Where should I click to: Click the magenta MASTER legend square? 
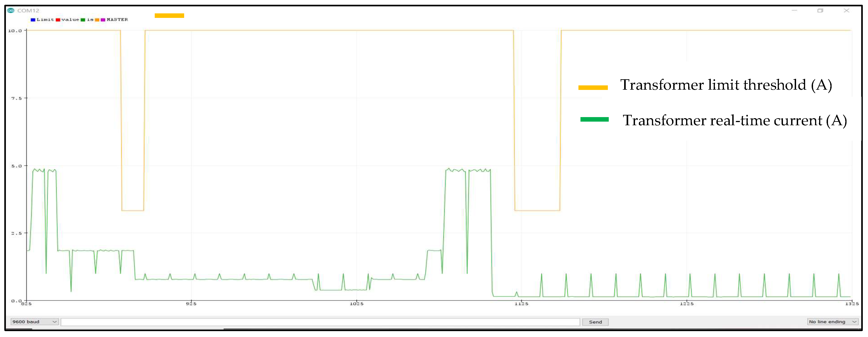[x=103, y=20]
